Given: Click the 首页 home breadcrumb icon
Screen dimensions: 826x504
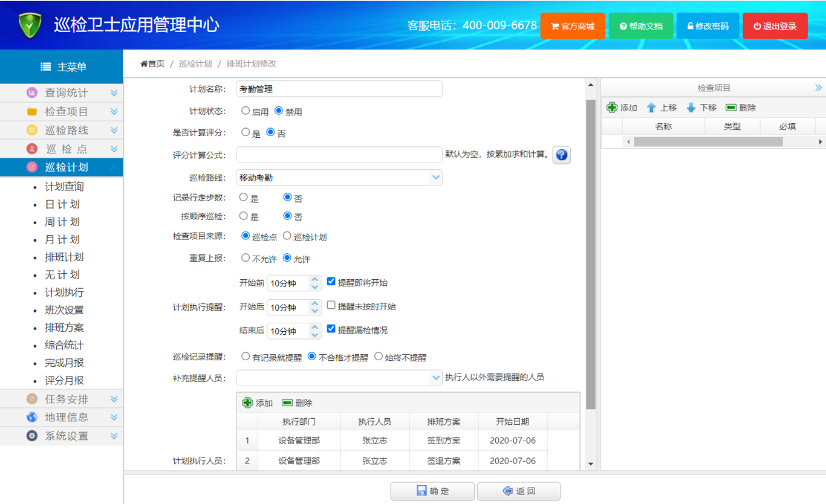Looking at the screenshot, I should coord(144,63).
